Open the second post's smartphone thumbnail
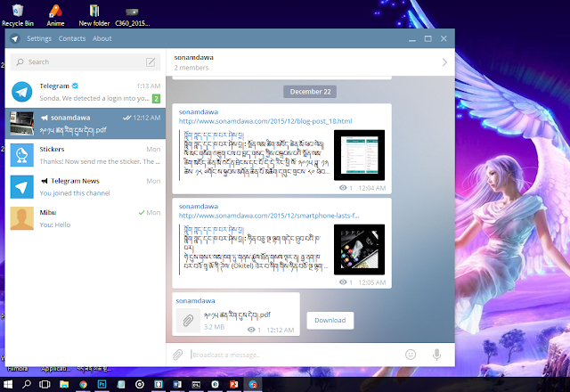Image resolution: width=570 pixels, height=392 pixels. [359, 249]
